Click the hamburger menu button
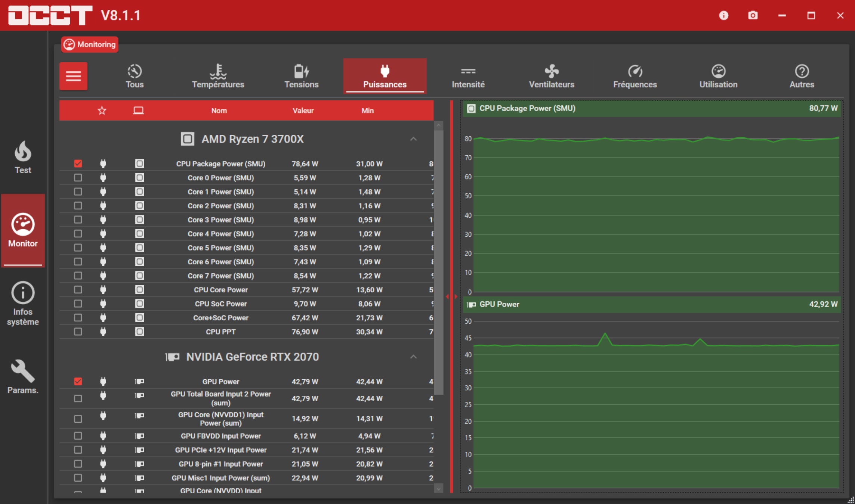The image size is (855, 504). [x=73, y=76]
